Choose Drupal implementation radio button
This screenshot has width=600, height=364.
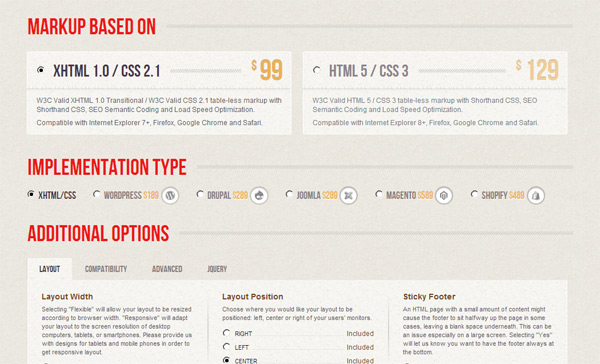[200, 194]
